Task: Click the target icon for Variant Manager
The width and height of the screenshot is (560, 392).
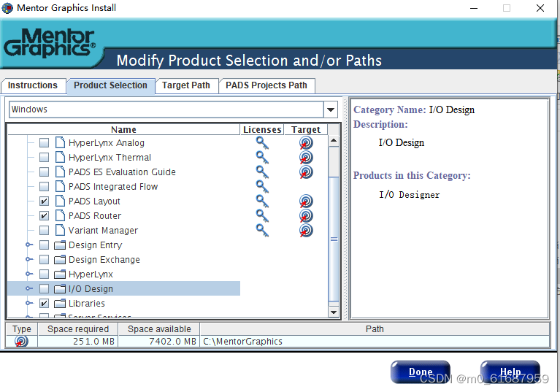Action: tap(306, 231)
